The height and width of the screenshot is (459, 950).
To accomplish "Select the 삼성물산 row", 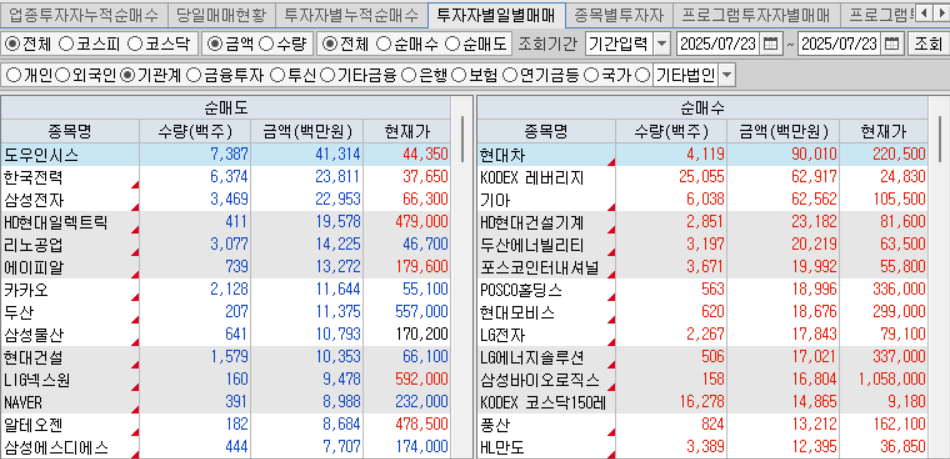I will point(225,335).
